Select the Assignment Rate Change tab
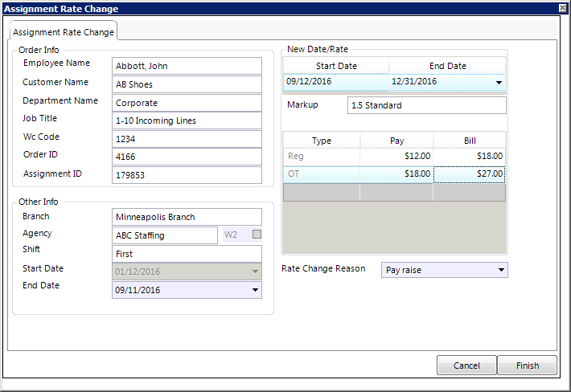The height and width of the screenshot is (392, 571). tap(64, 31)
